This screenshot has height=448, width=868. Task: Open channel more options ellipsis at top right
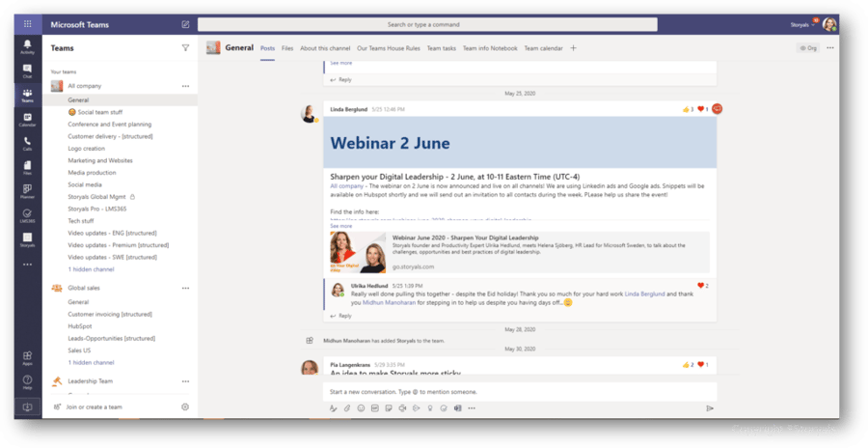click(829, 48)
